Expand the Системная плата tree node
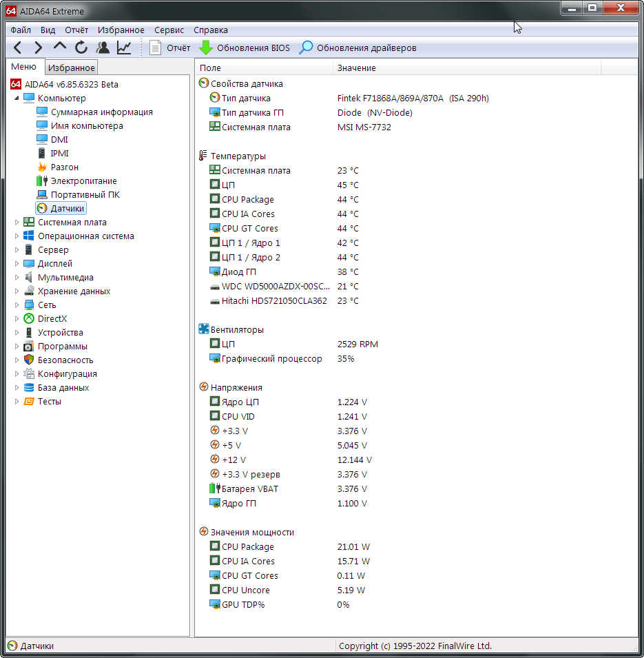The image size is (644, 658). (x=17, y=223)
